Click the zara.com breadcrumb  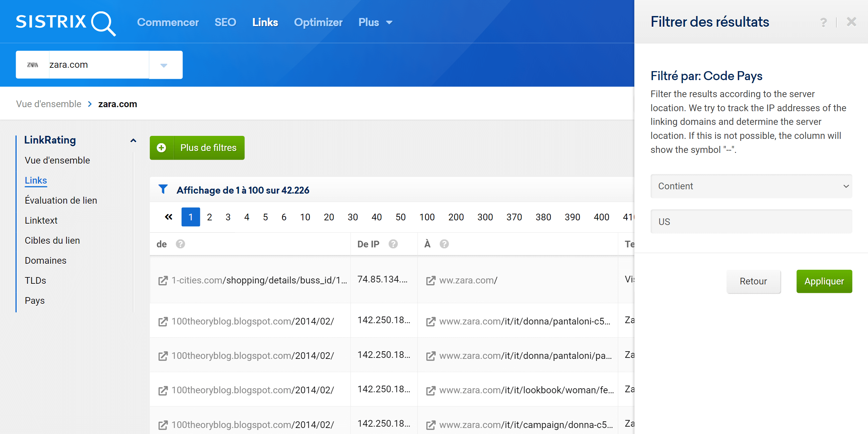pyautogui.click(x=118, y=104)
